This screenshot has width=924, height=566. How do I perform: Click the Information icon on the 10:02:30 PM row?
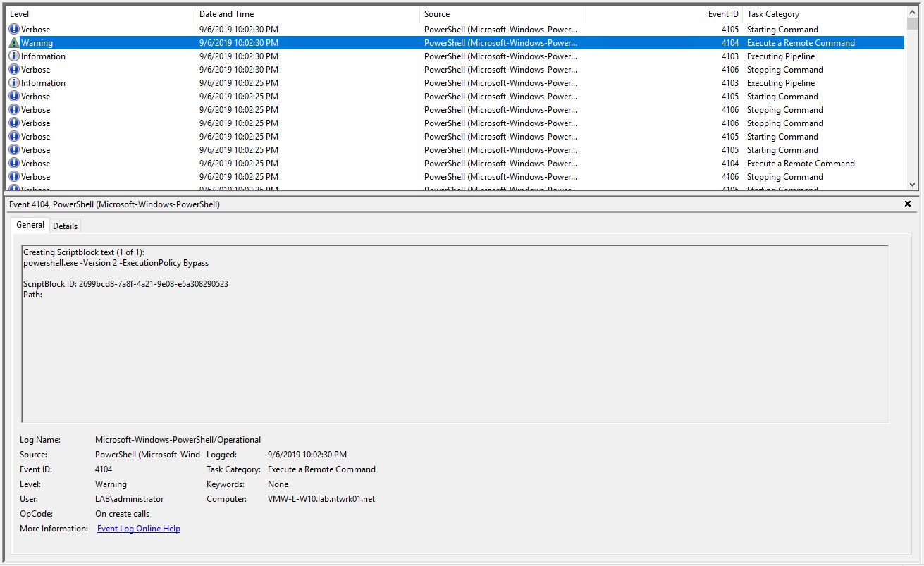(14, 56)
